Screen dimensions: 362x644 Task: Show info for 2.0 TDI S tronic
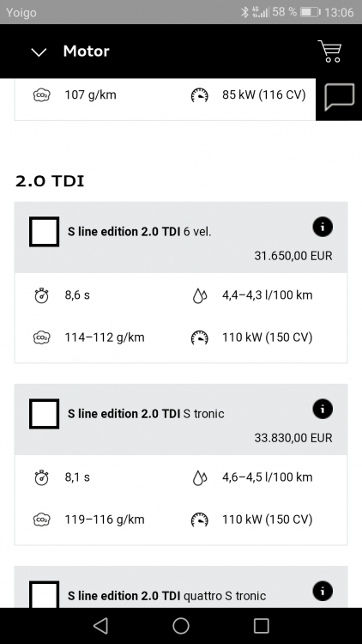click(x=323, y=409)
